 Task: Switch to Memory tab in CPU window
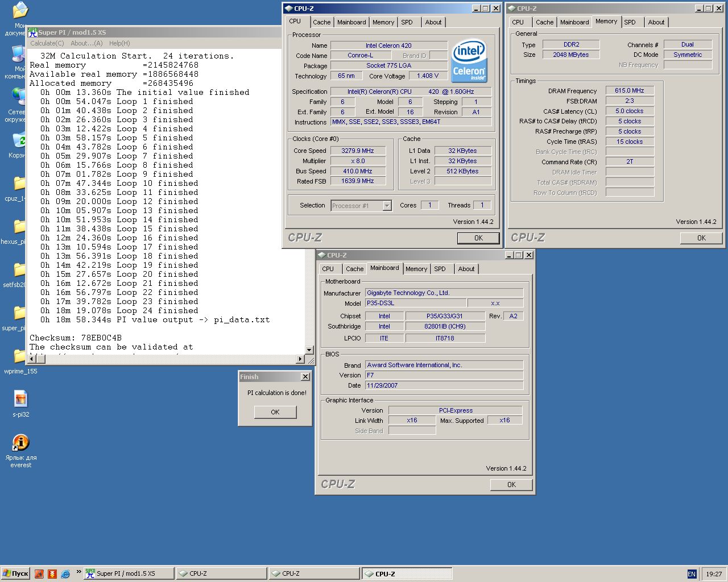pos(383,22)
